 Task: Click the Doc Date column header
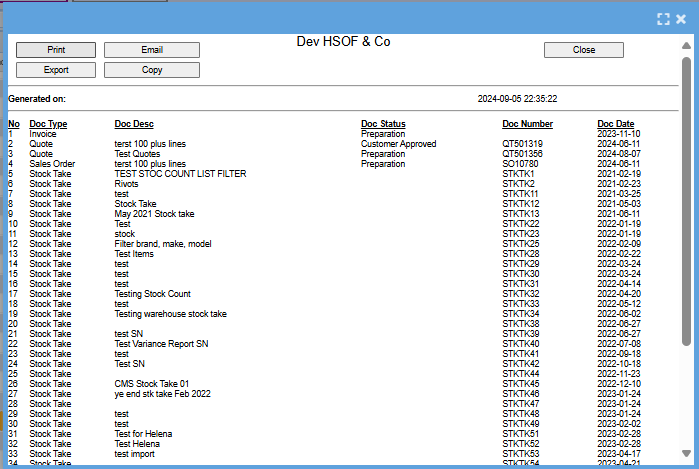tap(616, 124)
